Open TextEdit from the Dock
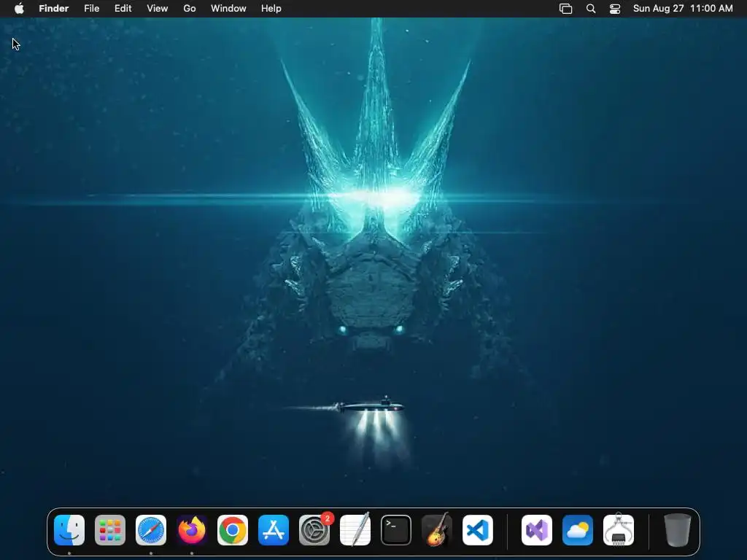This screenshot has width=747, height=560. [x=355, y=530]
